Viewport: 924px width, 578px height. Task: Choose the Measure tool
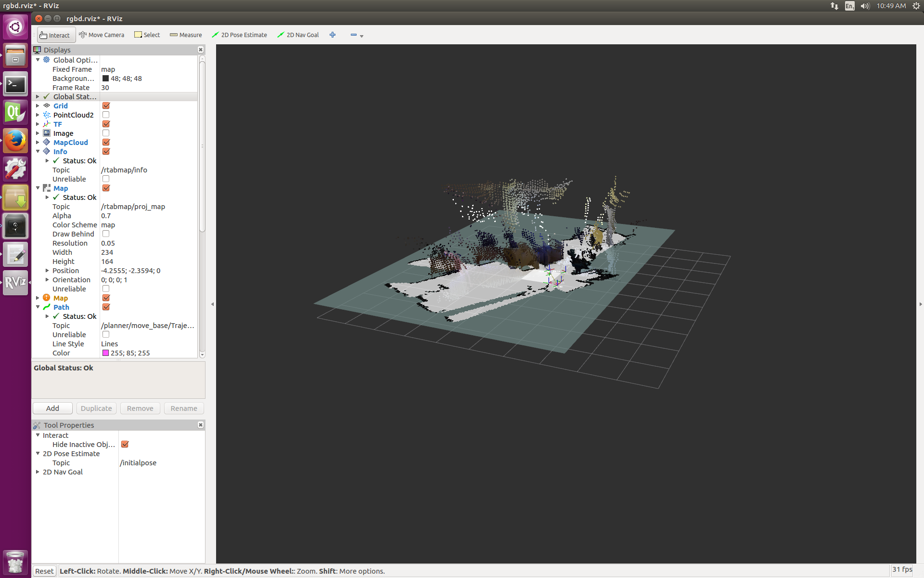pyautogui.click(x=186, y=35)
